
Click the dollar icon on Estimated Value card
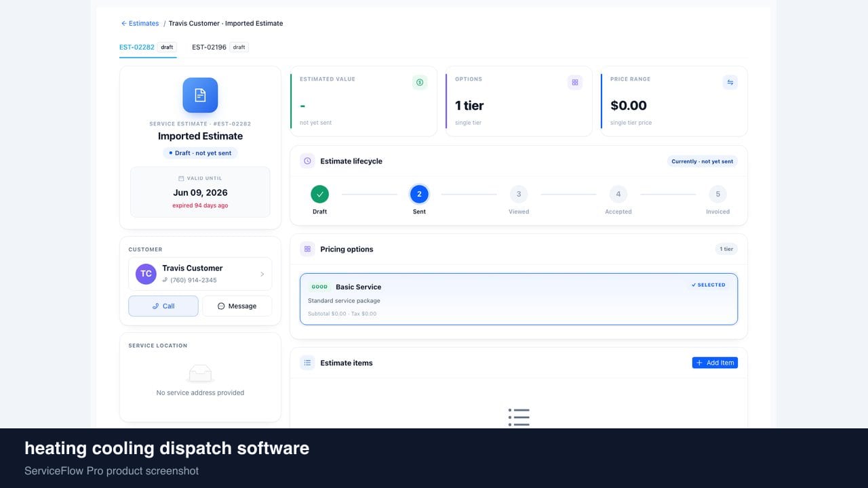coord(420,83)
